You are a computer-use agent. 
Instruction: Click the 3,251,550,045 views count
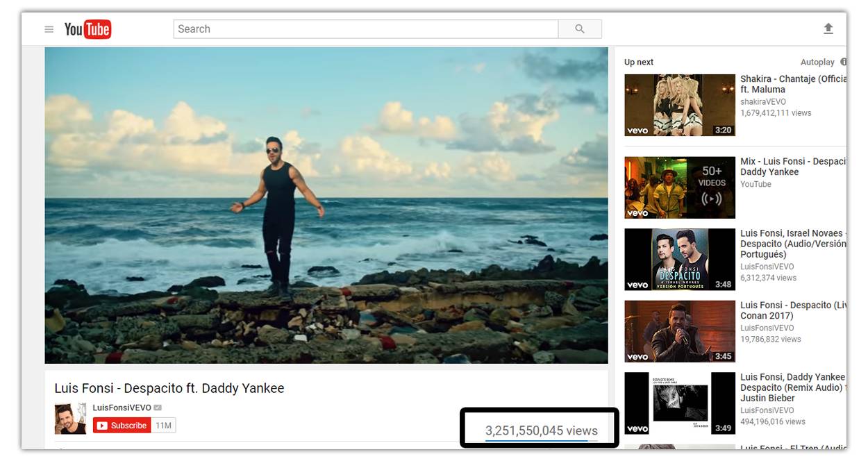541,430
